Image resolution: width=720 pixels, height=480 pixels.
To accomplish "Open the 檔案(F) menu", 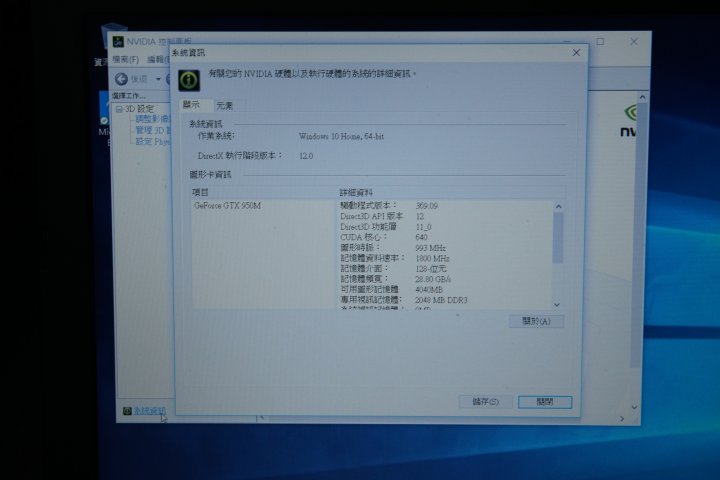I will pos(126,60).
